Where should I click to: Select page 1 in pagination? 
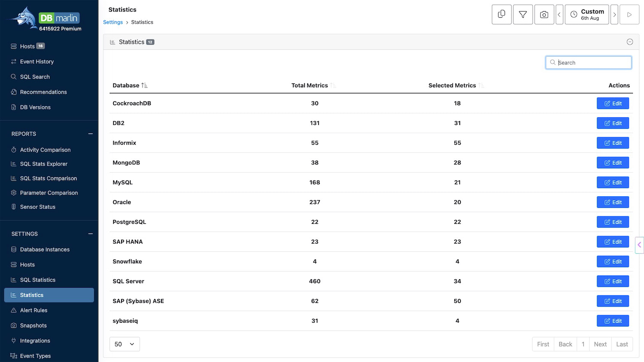pyautogui.click(x=583, y=344)
